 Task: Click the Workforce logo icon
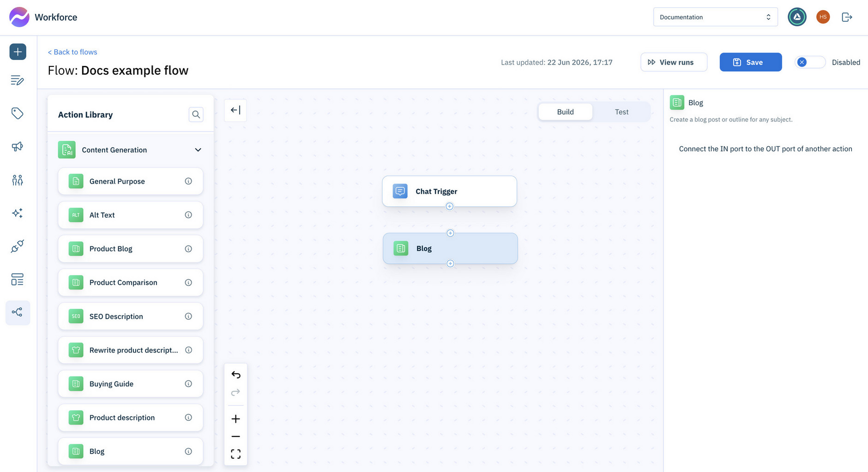[x=19, y=17]
